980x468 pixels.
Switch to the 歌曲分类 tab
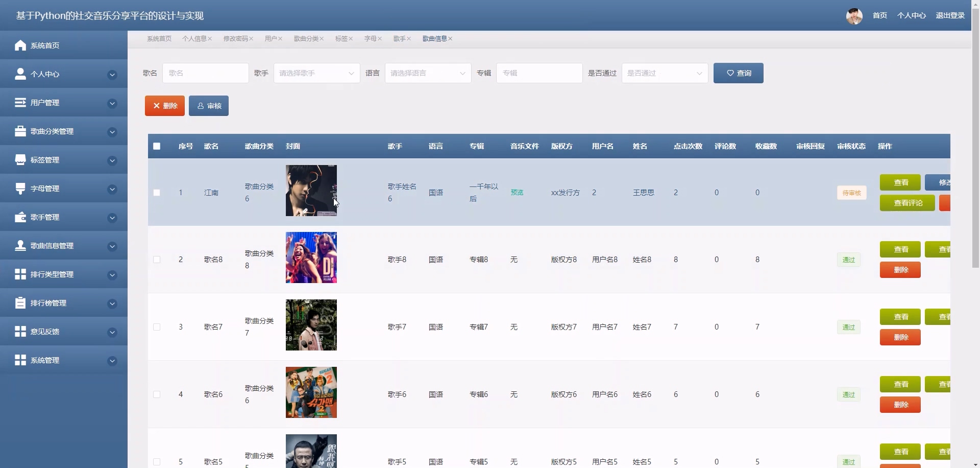click(306, 39)
